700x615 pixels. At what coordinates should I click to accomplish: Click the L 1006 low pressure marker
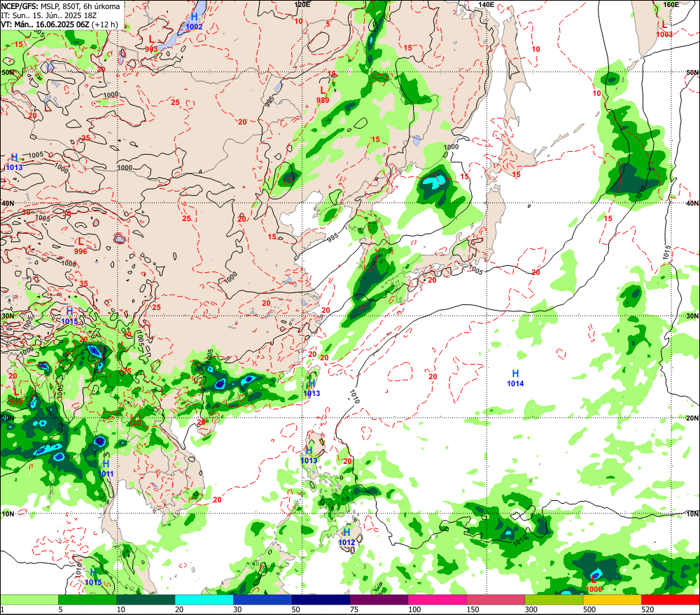[594, 584]
